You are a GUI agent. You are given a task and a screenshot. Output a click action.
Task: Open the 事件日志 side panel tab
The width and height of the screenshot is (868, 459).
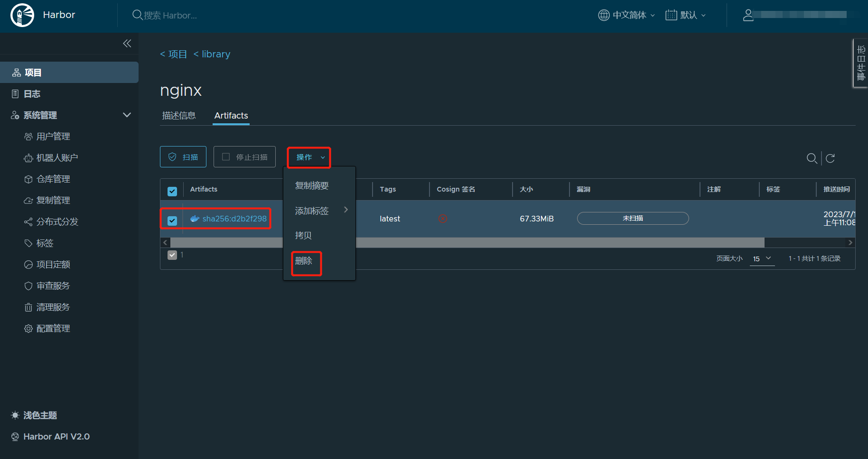[x=861, y=63]
